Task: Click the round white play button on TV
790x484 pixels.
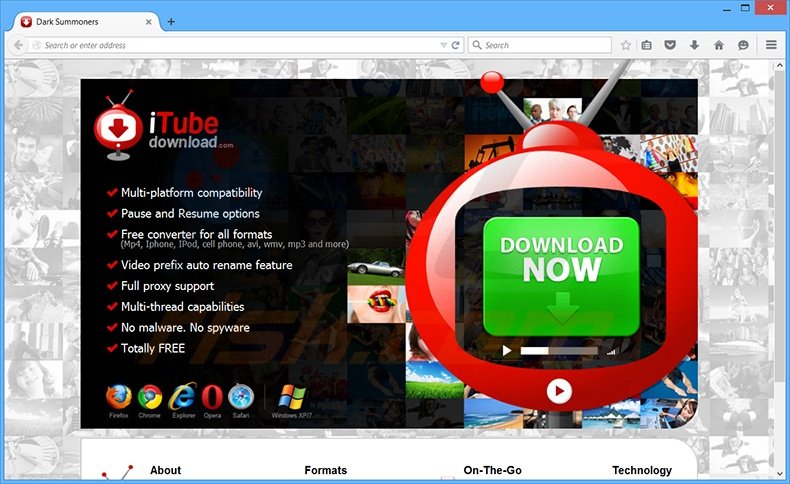Action: click(x=559, y=391)
